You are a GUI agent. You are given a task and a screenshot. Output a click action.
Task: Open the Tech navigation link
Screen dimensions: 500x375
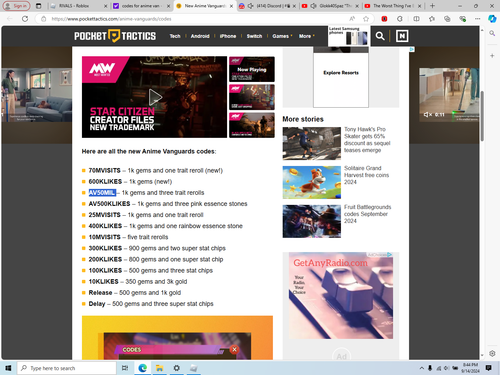point(175,36)
